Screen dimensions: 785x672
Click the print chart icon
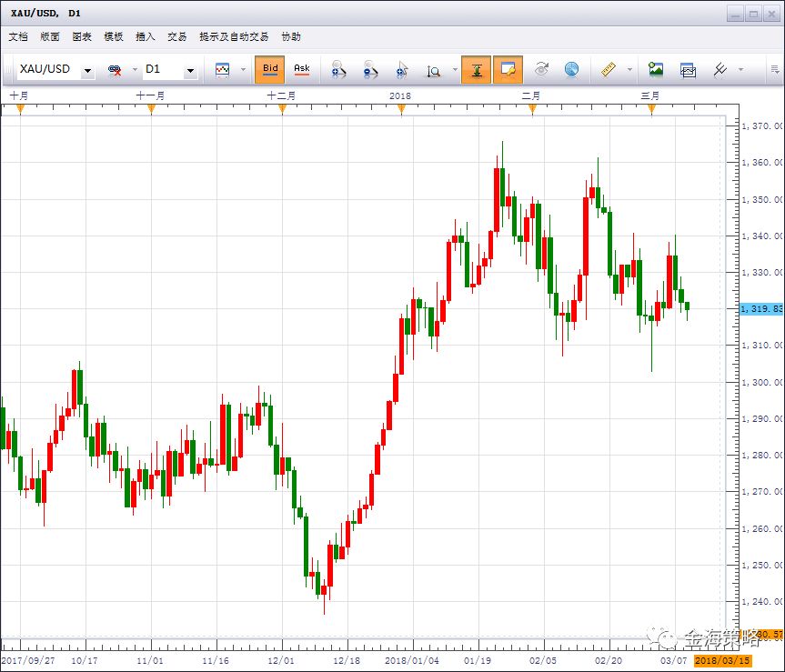click(688, 70)
